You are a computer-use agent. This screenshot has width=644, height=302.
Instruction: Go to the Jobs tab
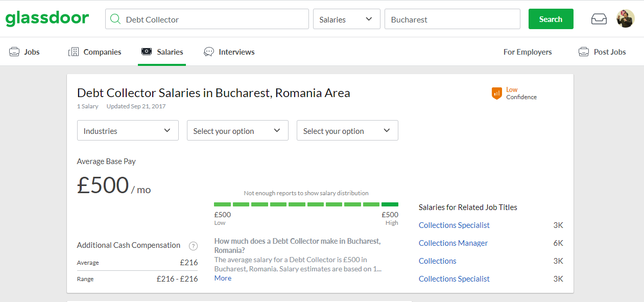(24, 52)
